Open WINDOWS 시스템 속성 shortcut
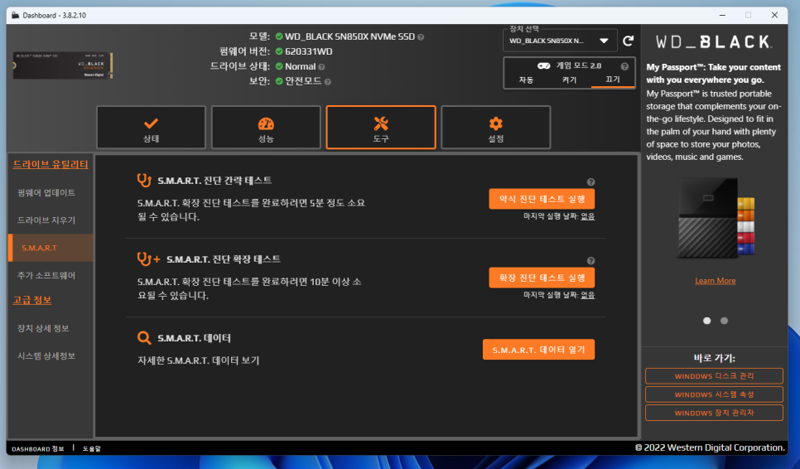The height and width of the screenshot is (469, 800). pyautogui.click(x=714, y=394)
